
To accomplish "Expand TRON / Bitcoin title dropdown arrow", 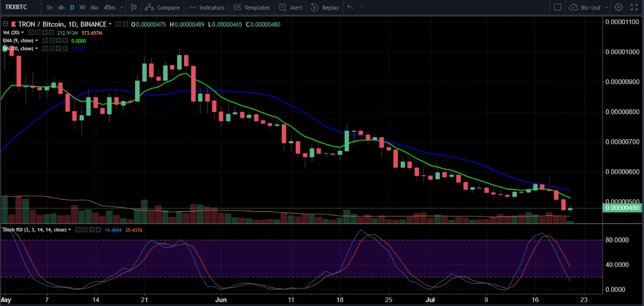I will 110,24.
